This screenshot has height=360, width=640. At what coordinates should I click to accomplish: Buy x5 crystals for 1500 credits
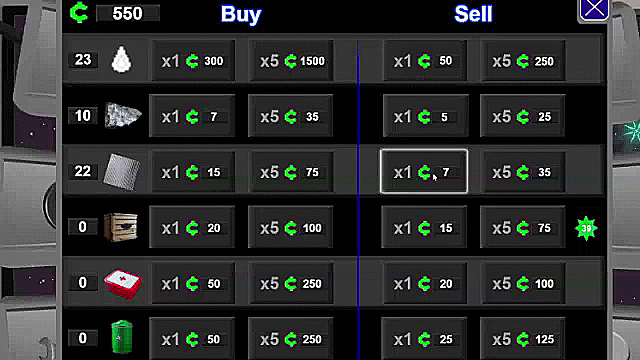291,61
